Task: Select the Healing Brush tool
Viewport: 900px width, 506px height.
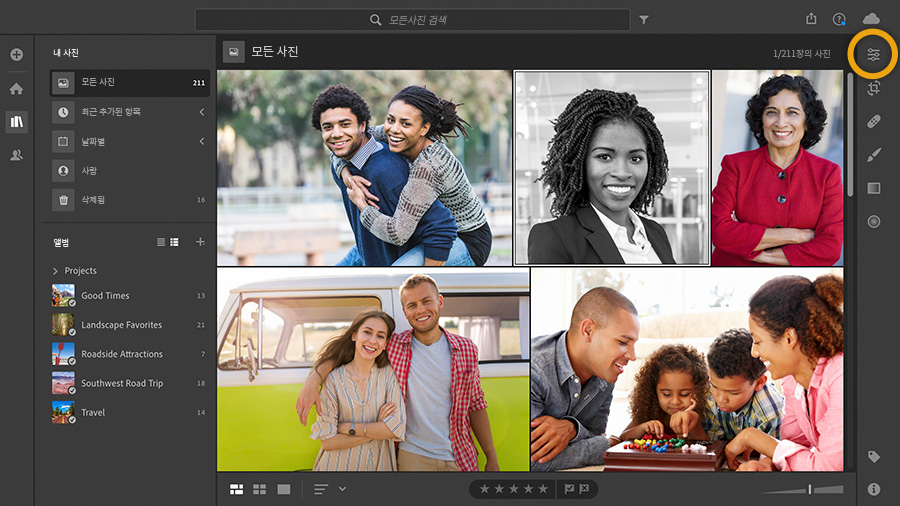Action: (873, 122)
